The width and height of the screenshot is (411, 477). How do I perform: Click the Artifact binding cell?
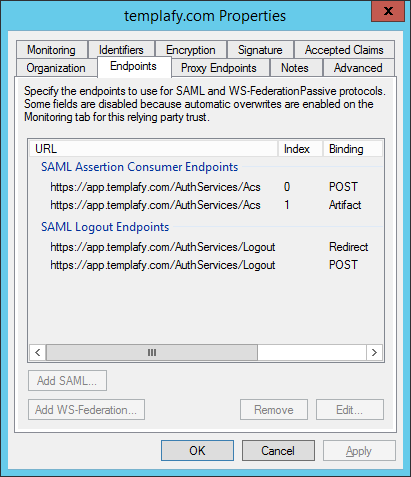pos(345,205)
